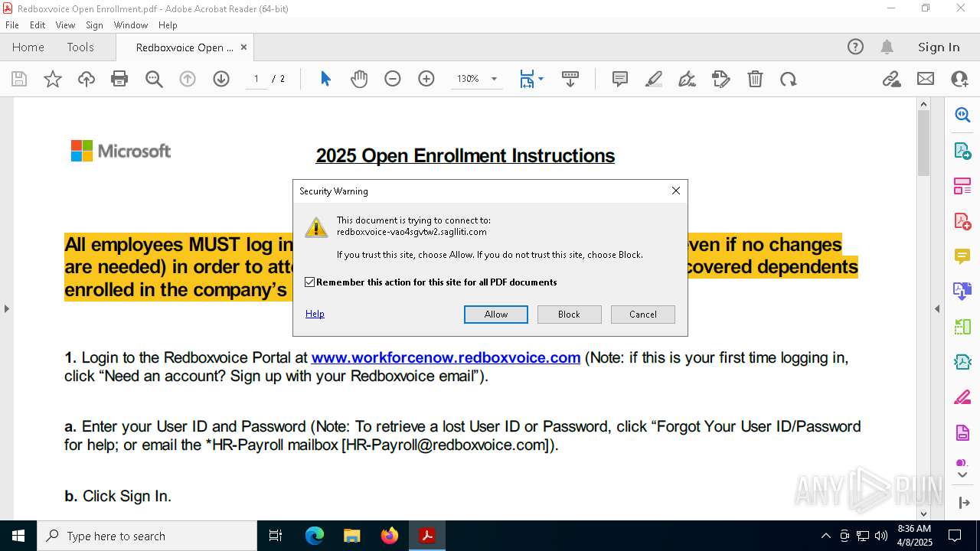Screen dimensions: 980x551
Task: Open the Help menu
Action: point(168,25)
